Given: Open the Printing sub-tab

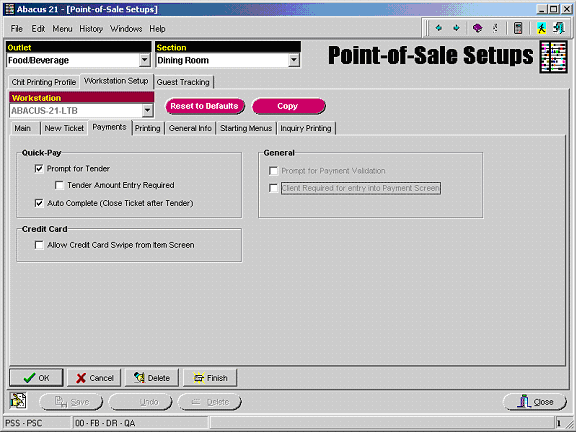Looking at the screenshot, I should click(147, 128).
